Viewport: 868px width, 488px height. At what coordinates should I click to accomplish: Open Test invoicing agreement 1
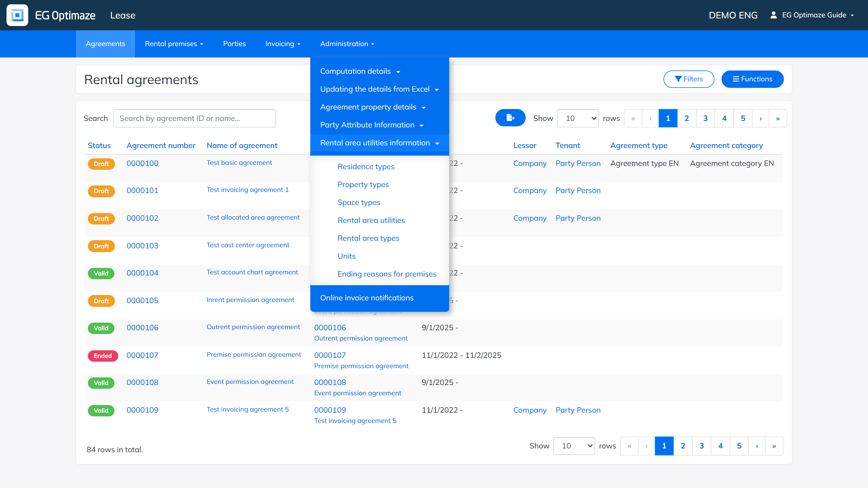point(247,190)
